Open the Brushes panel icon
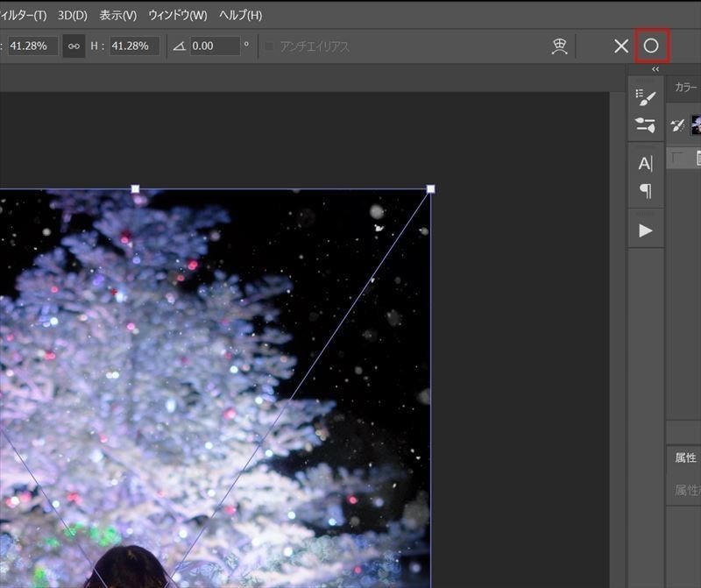Screen dimensions: 701x588 tap(645, 125)
